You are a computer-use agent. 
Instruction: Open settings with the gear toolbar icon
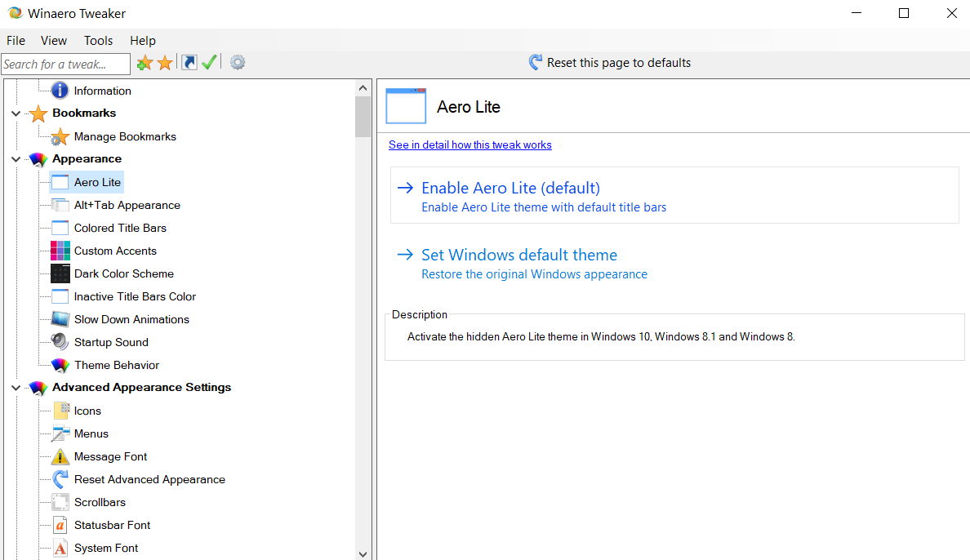point(238,63)
